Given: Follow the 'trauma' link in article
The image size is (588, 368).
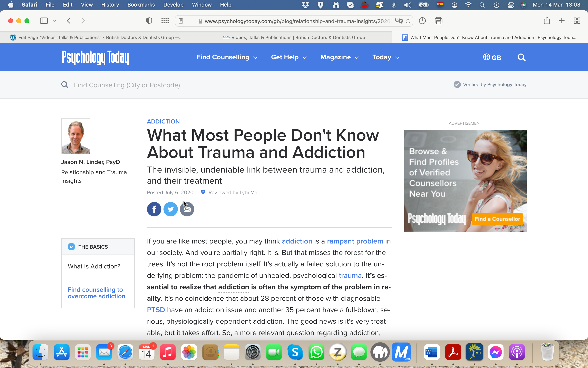Looking at the screenshot, I should click(350, 276).
